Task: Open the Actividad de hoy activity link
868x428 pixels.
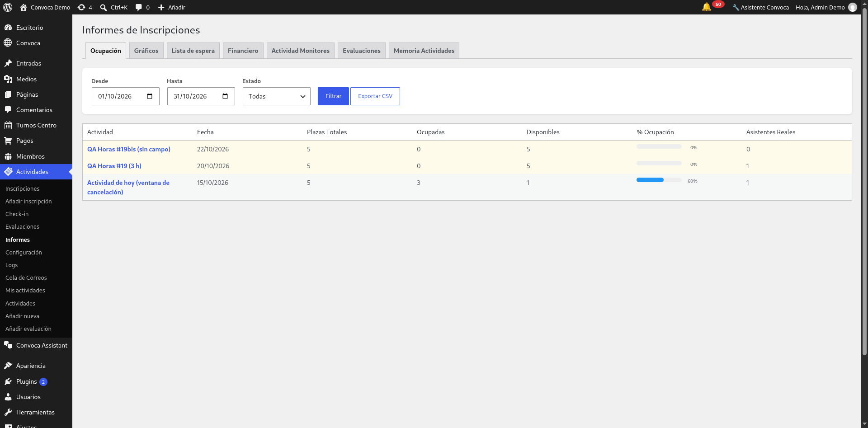Action: [x=128, y=187]
